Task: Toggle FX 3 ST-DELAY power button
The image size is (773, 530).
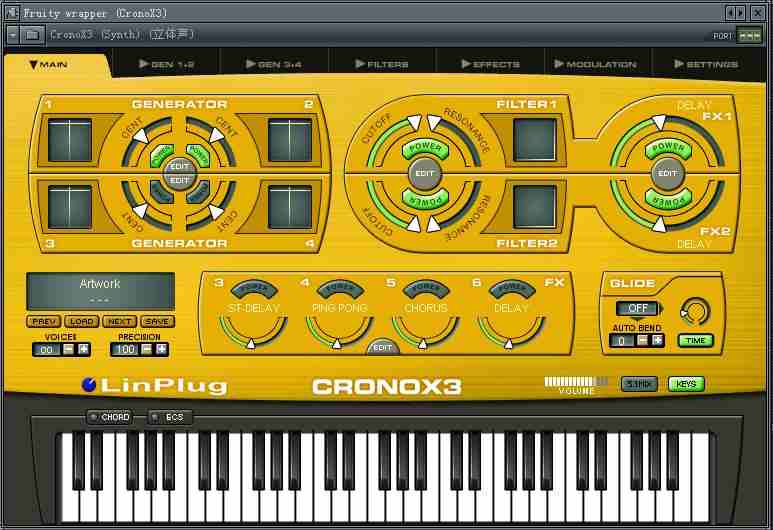Action: tap(254, 288)
